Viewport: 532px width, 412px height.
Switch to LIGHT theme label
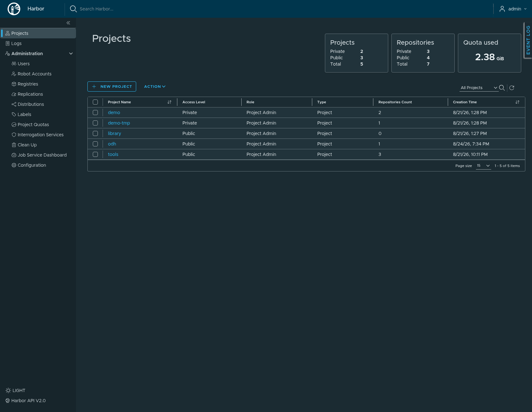pyautogui.click(x=19, y=390)
